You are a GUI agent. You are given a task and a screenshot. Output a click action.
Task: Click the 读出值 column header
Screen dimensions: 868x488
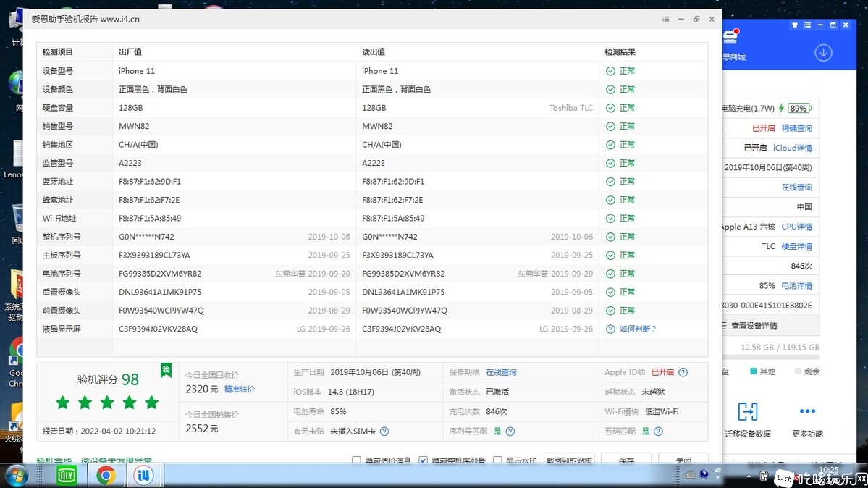tap(373, 52)
